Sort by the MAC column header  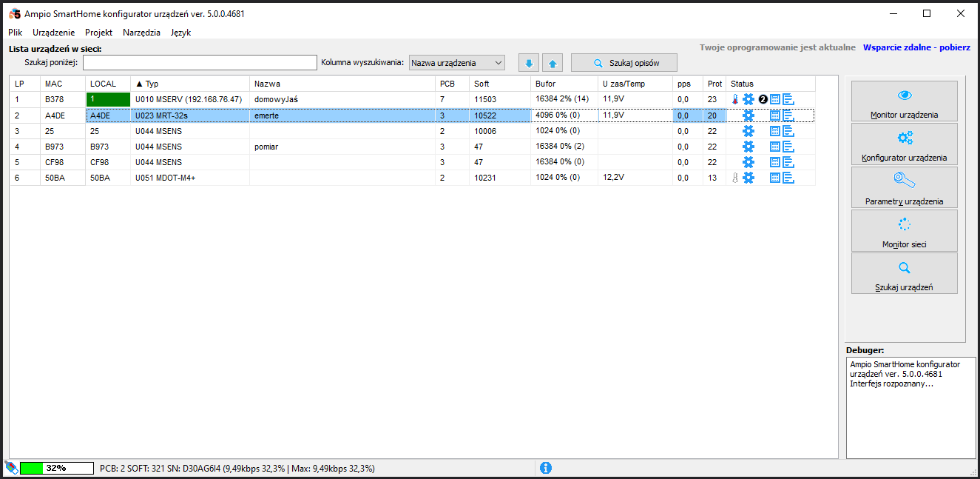click(x=63, y=84)
